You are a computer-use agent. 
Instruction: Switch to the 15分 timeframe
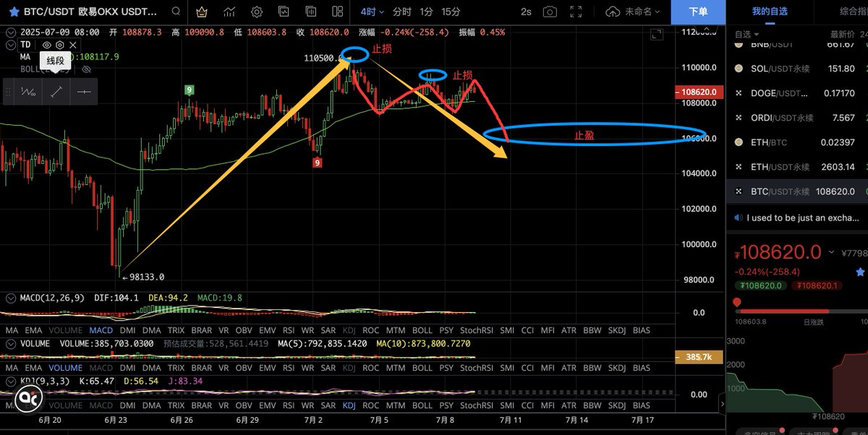tap(451, 12)
